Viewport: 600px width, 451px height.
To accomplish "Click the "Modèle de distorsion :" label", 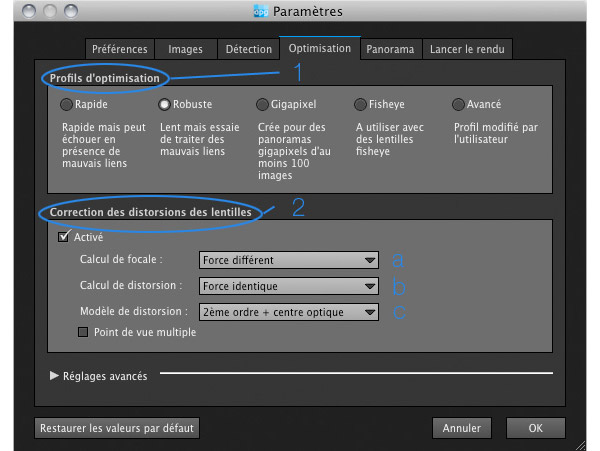I will pos(134,311).
